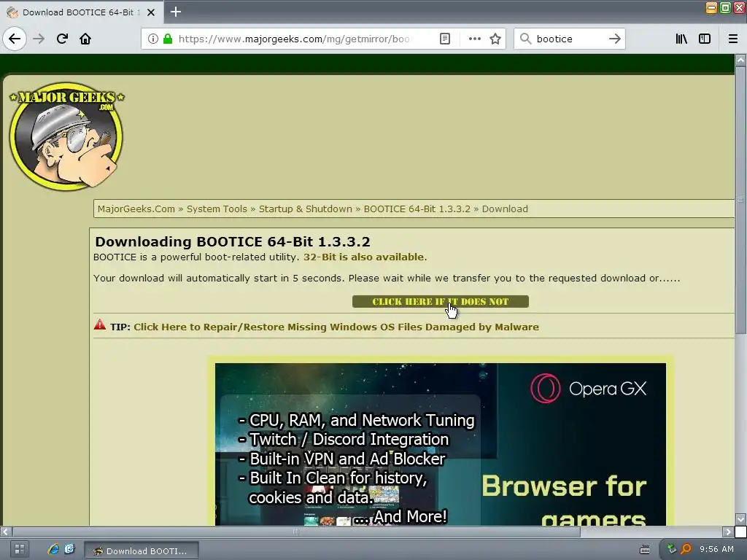The image size is (747, 560).
Task: Maximize the browser window
Action: [725, 7]
